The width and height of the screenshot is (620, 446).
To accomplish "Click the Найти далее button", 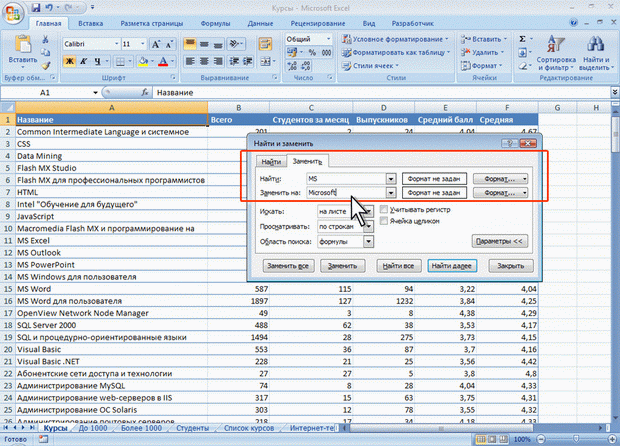I will point(452,266).
